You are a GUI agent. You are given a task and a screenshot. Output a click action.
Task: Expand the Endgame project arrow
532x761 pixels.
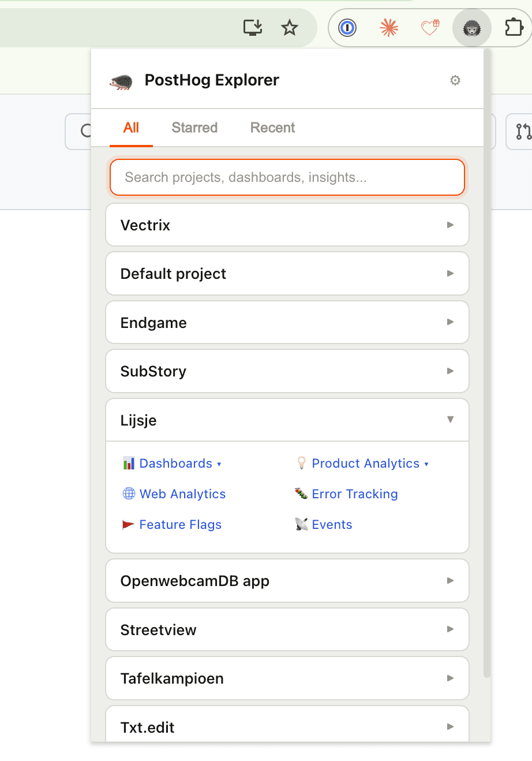click(451, 322)
